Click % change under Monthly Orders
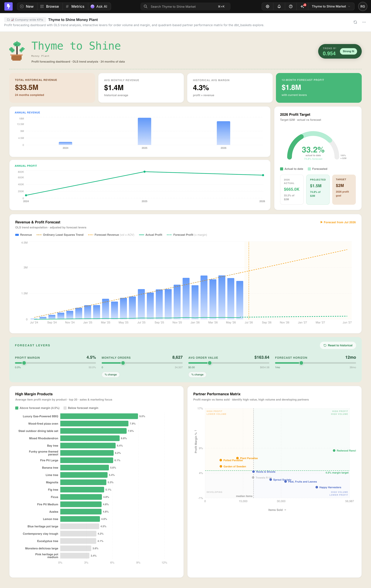The height and width of the screenshot is (588, 371). 111,375
